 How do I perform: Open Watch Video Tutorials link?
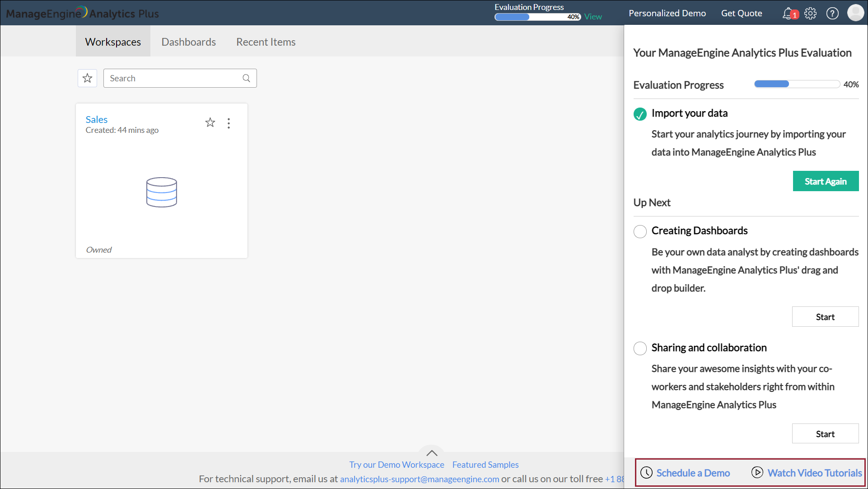coord(814,473)
